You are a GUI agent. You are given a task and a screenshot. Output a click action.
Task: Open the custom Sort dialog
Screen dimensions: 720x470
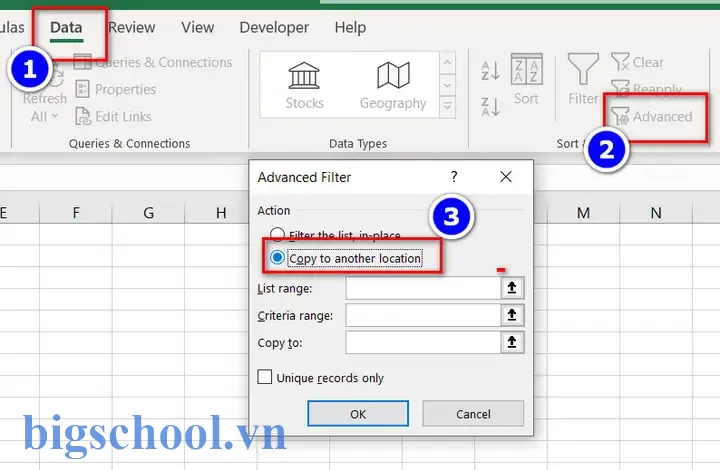coord(526,79)
